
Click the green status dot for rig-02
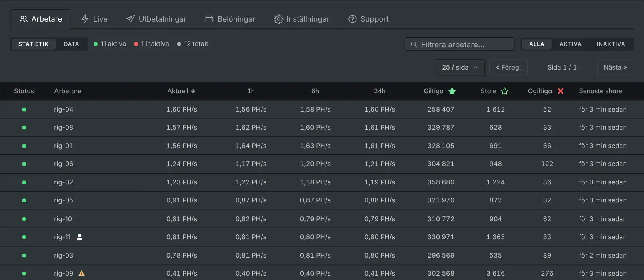click(24, 182)
